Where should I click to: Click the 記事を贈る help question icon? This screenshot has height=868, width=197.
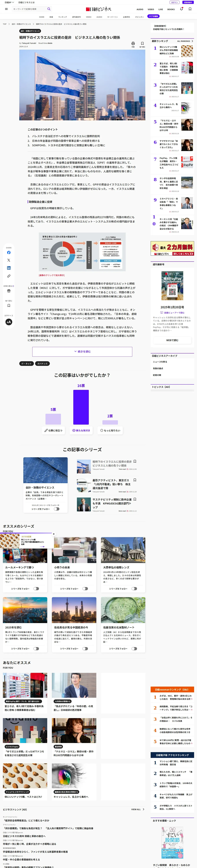pos(13,286)
